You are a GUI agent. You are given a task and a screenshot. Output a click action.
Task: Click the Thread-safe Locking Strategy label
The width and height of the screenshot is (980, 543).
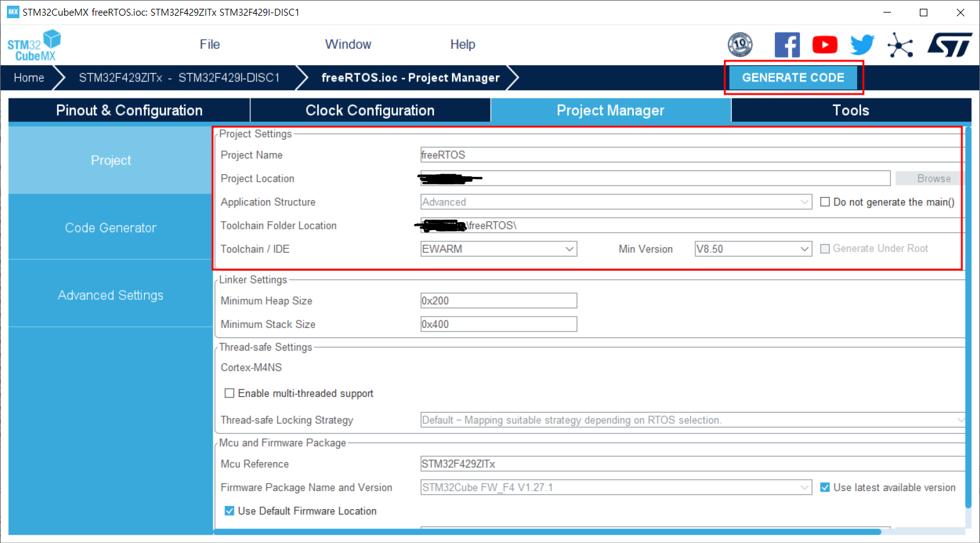coord(287,420)
